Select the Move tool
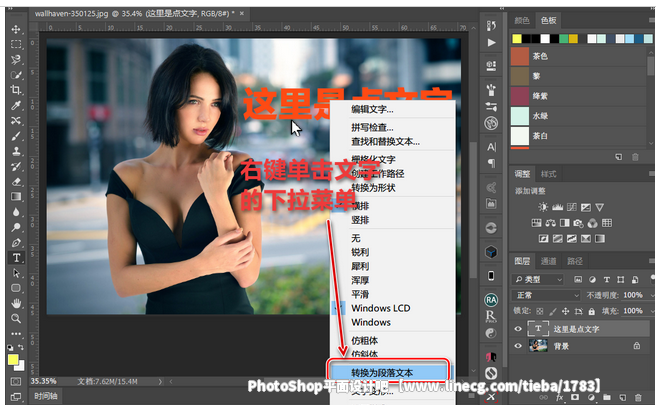 coord(16,29)
